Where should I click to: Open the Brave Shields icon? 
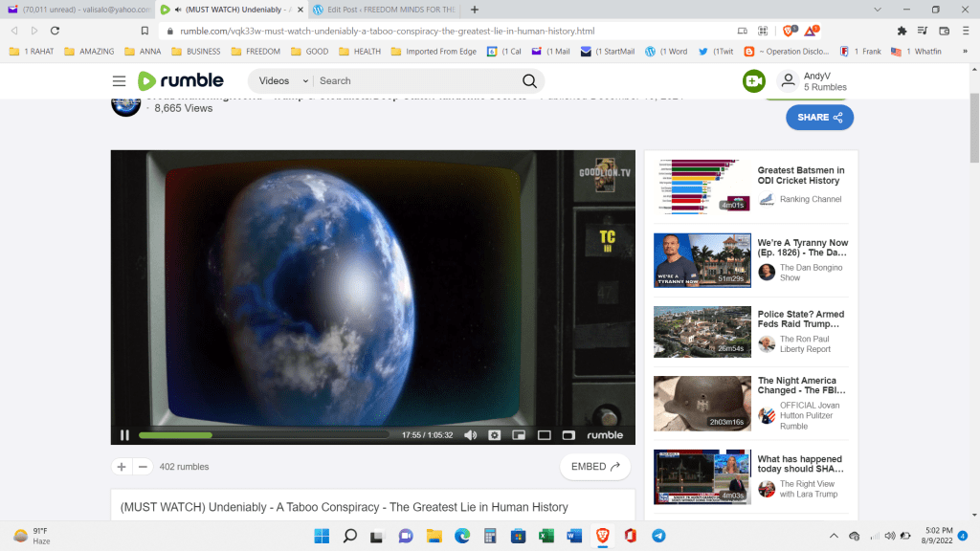(790, 31)
